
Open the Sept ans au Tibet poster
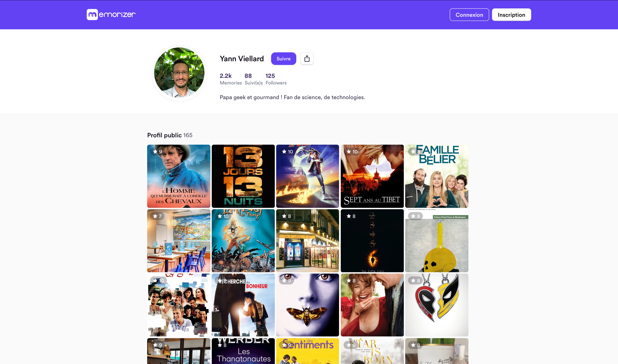click(372, 176)
